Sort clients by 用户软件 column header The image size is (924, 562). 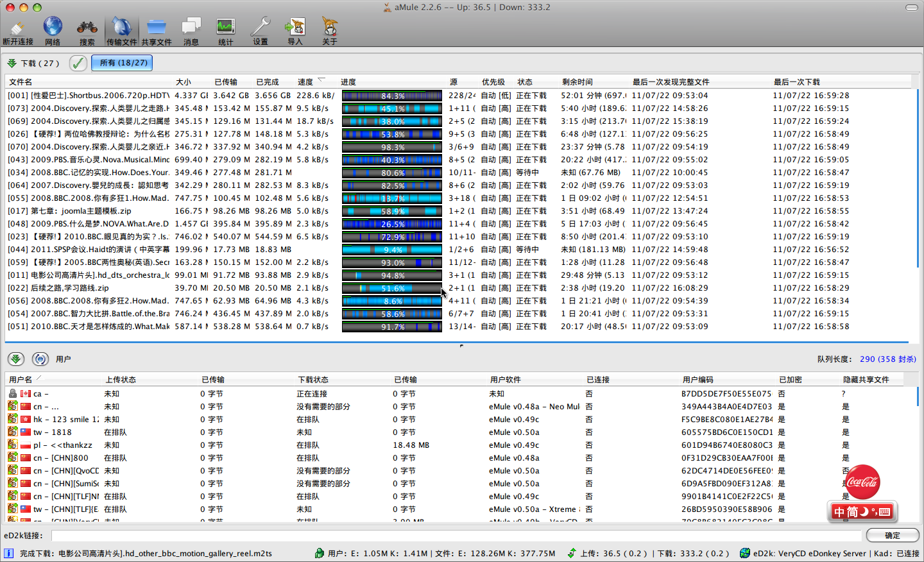coord(536,380)
